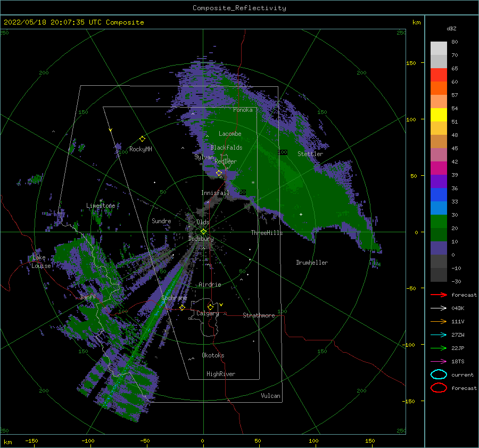Select the red 65 dBZ color swatch
This screenshot has width=479, height=448.
[439, 75]
